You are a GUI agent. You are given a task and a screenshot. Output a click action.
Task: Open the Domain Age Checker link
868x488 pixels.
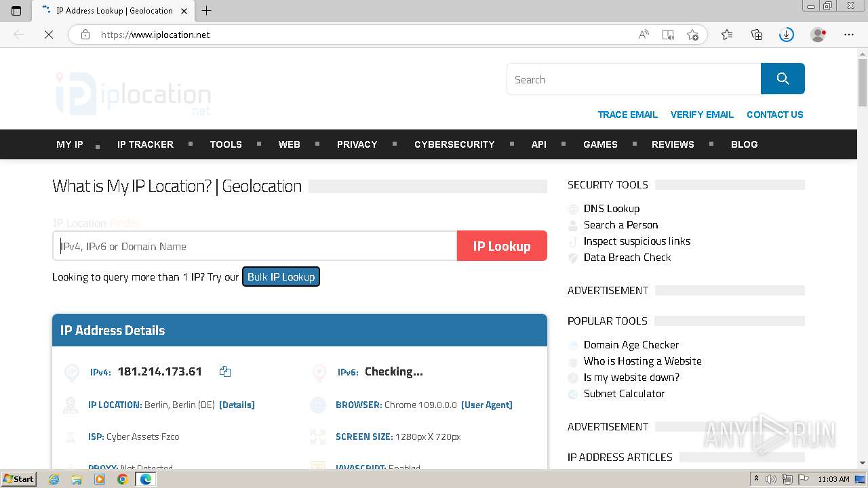pos(631,345)
